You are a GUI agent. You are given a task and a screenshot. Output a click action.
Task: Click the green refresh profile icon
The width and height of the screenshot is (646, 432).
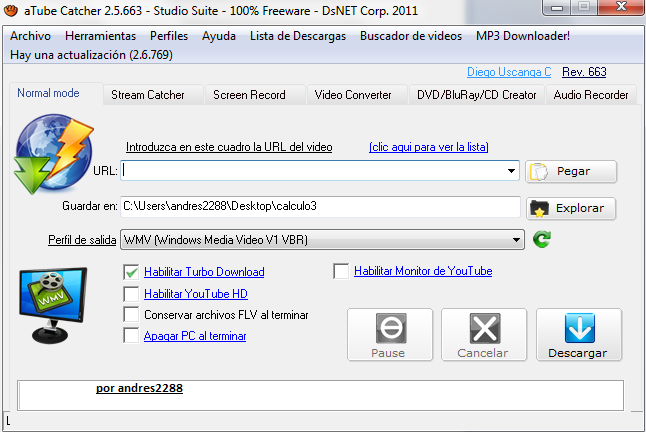click(x=542, y=239)
